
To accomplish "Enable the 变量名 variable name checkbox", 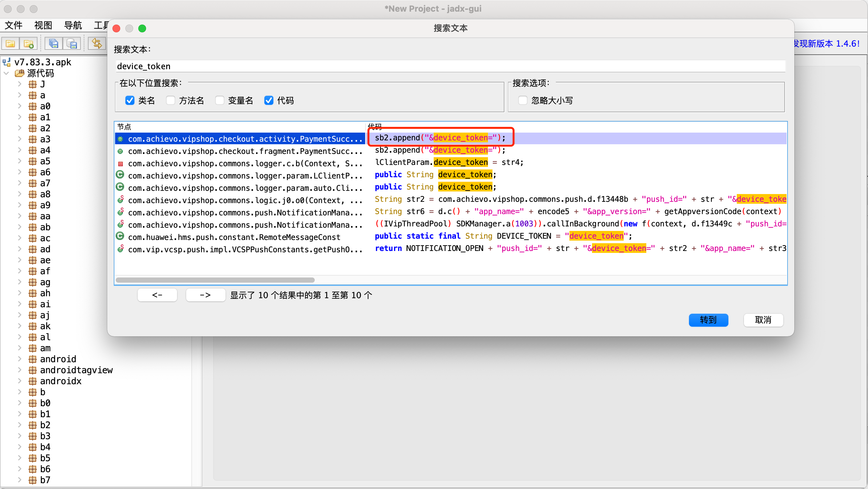I will click(220, 101).
